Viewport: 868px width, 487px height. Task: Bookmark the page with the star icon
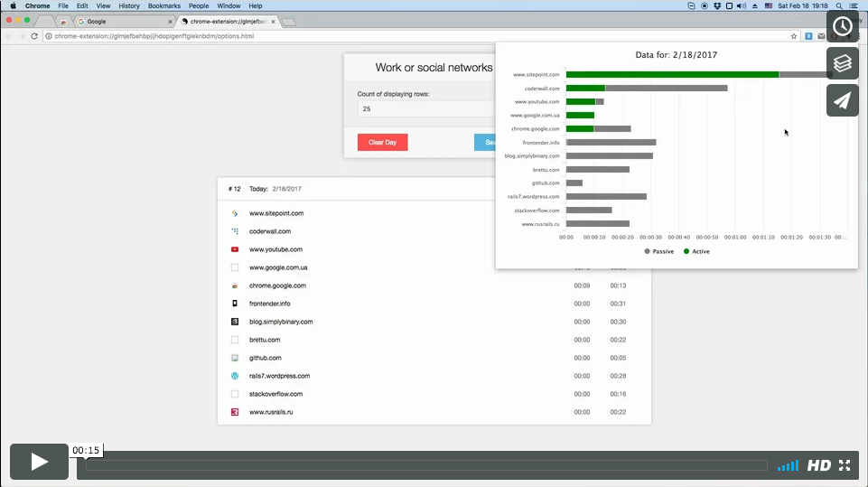click(794, 36)
